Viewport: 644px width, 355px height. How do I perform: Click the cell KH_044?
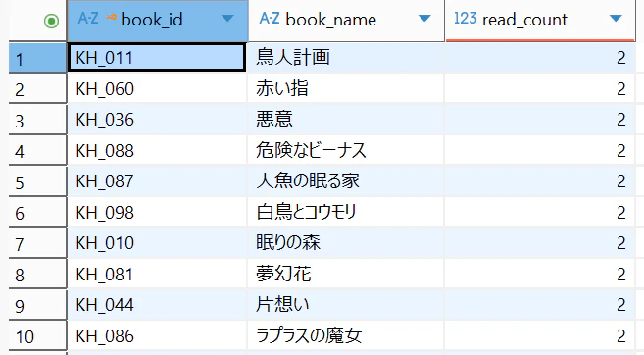157,304
